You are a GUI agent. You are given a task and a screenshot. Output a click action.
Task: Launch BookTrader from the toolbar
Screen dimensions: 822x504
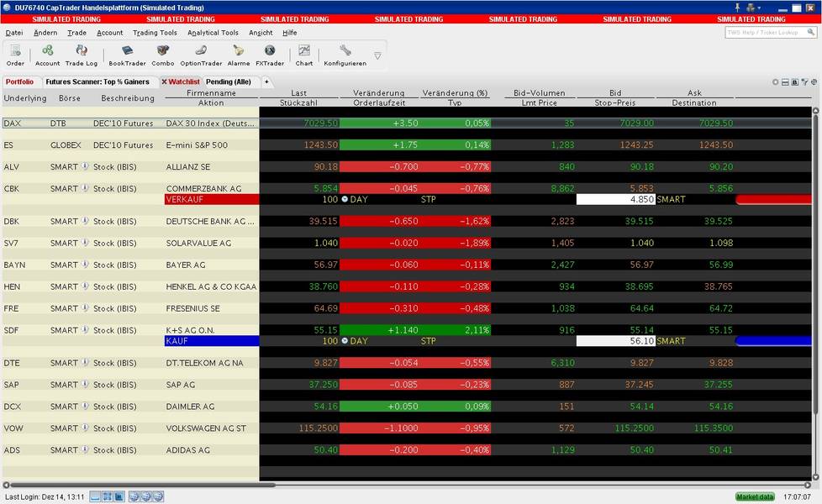point(127,55)
